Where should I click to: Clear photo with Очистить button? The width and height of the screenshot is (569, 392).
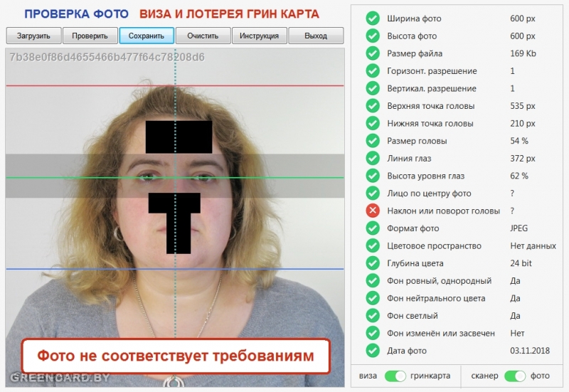[x=203, y=36]
